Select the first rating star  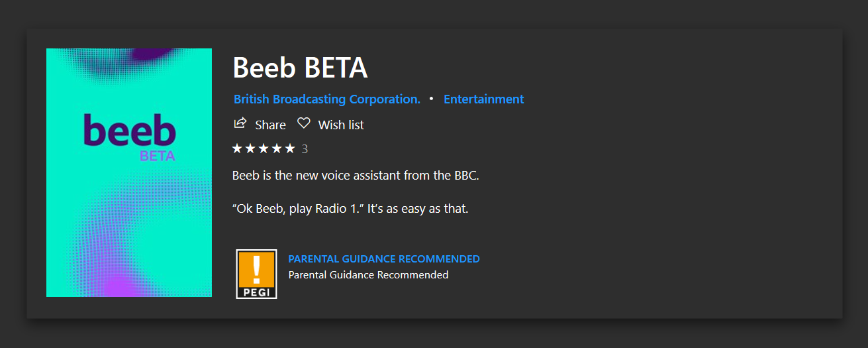coord(237,148)
